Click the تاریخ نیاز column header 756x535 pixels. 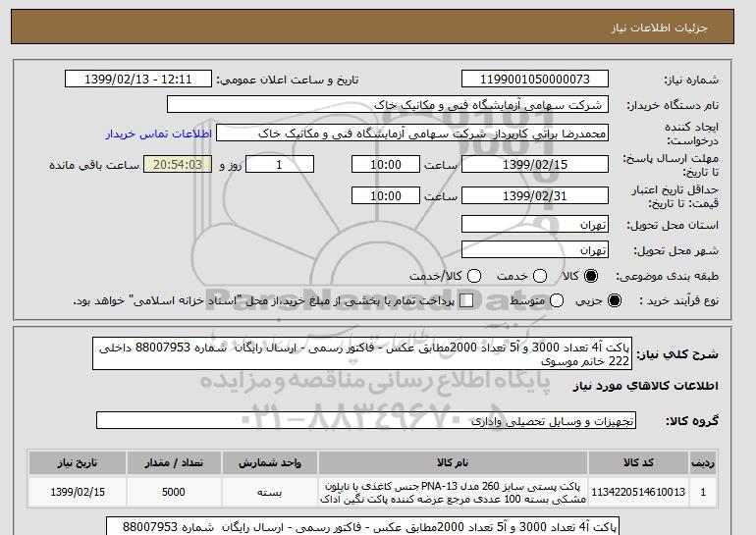click(78, 462)
